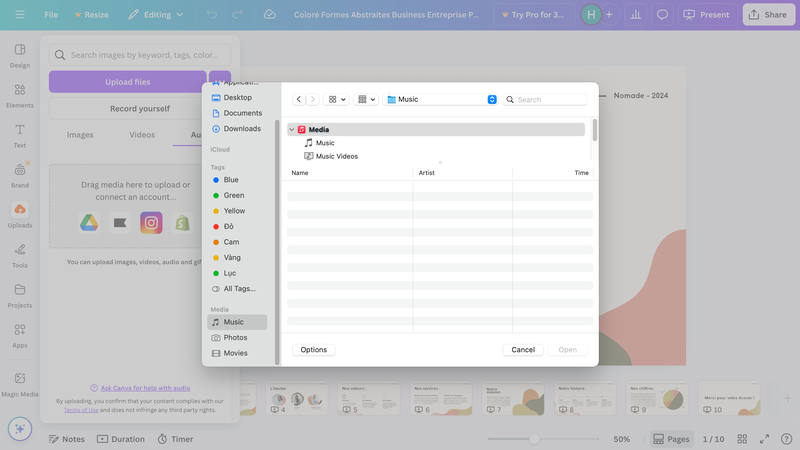
Task: Select the Uploads sidebar icon
Action: [x=20, y=215]
